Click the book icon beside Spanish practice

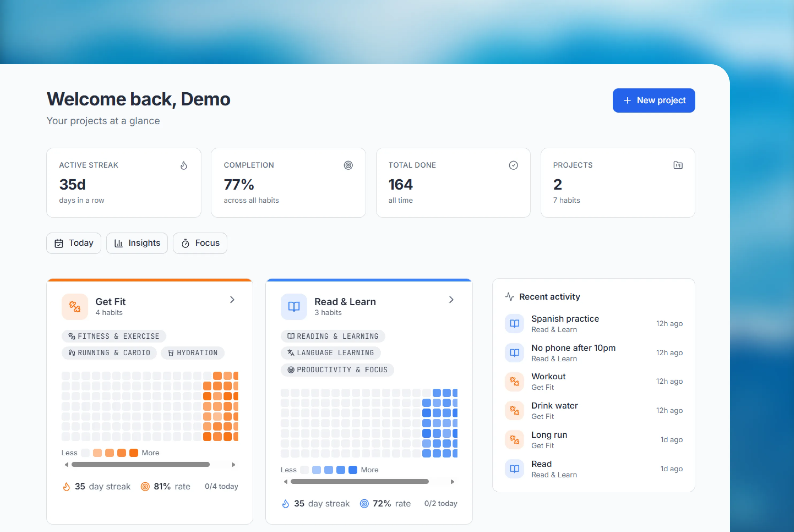click(515, 323)
